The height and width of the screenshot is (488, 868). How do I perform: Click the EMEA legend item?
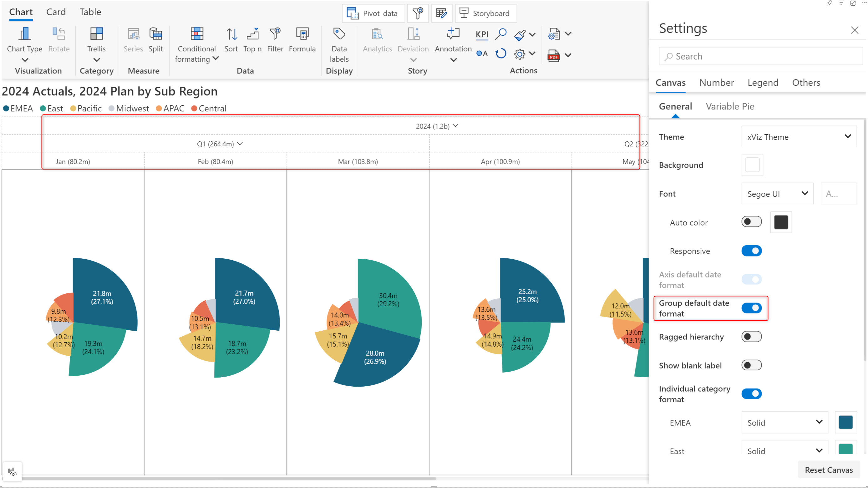tap(18, 109)
